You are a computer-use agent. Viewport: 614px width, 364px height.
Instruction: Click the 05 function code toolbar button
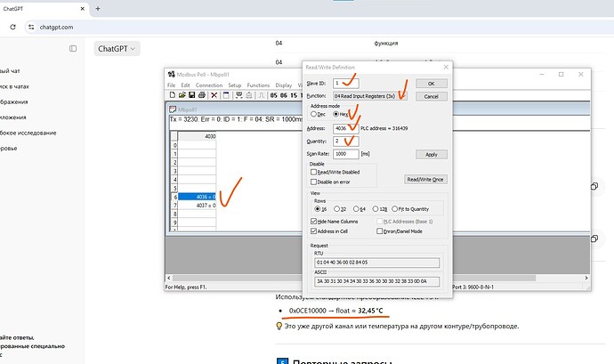273,95
